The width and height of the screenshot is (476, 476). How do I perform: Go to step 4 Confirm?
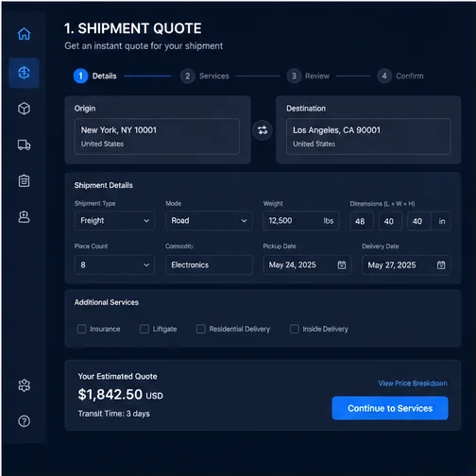pyautogui.click(x=400, y=76)
